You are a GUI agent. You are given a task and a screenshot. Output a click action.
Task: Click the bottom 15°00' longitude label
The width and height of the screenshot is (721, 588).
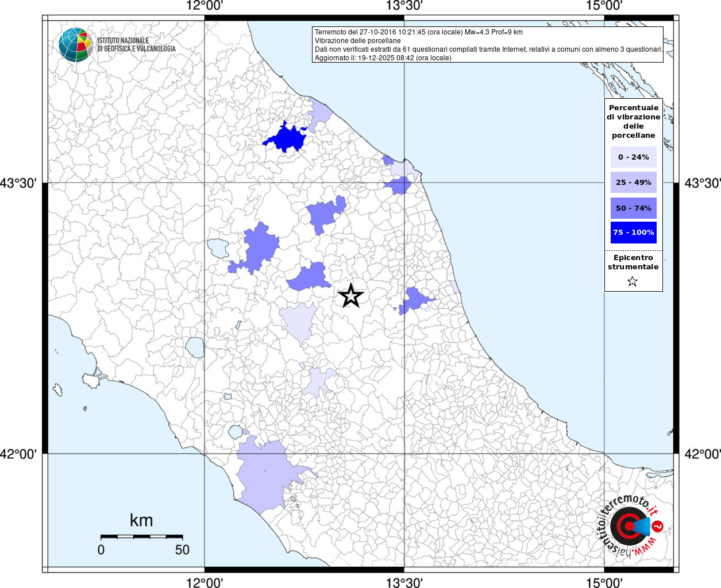click(604, 582)
